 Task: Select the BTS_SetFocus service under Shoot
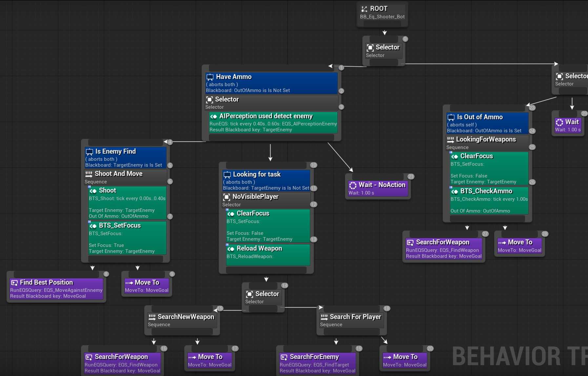(127, 238)
